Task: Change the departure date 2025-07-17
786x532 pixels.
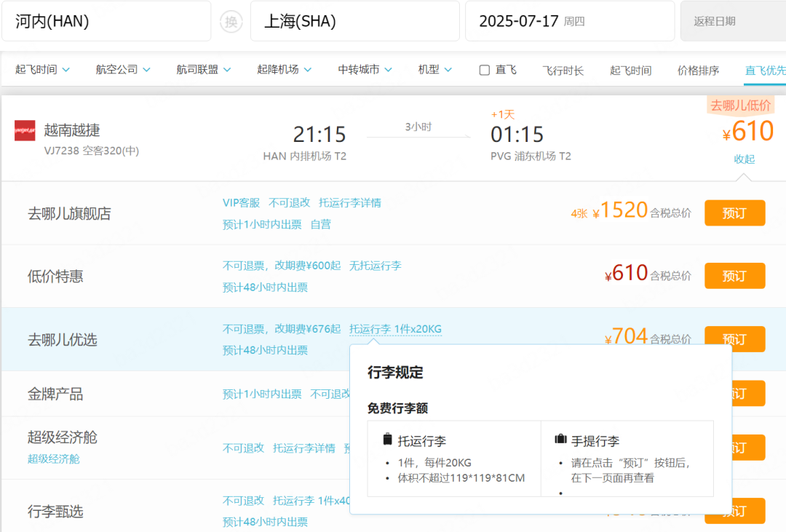Action: (570, 21)
